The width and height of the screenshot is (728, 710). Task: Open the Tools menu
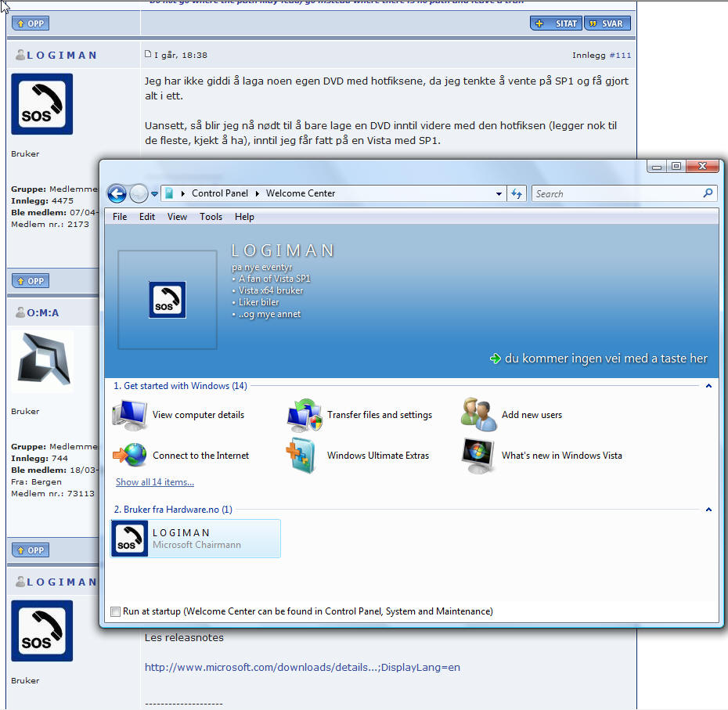211,217
